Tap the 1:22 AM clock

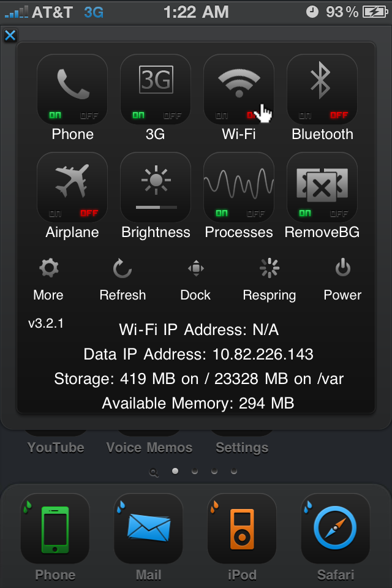click(196, 12)
